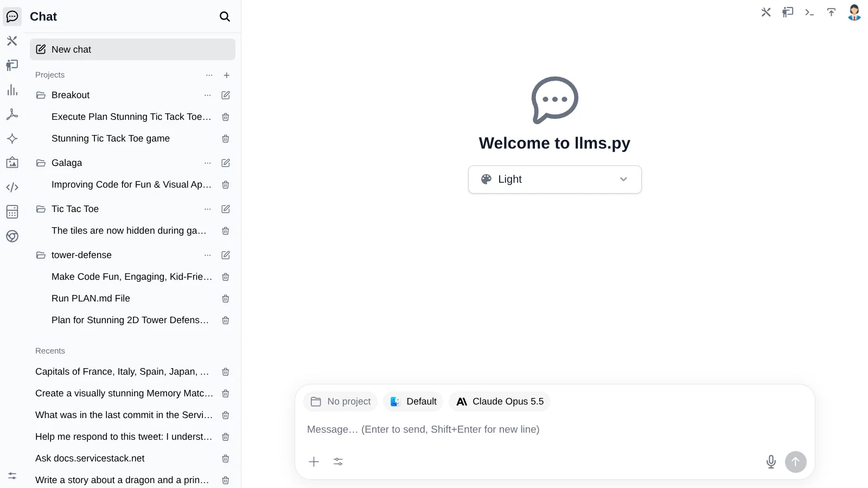Send the message with arrow button
The width and height of the screenshot is (868, 488).
[x=795, y=462]
